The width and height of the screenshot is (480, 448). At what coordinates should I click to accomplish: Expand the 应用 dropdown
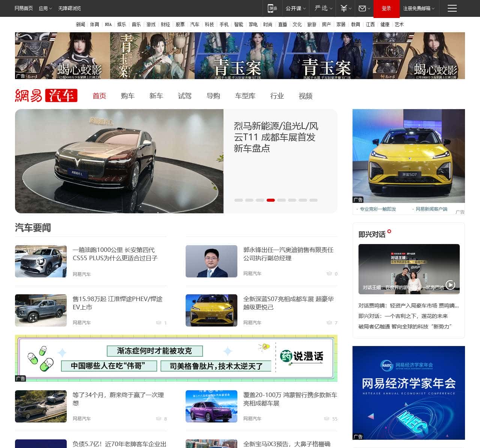[x=45, y=8]
